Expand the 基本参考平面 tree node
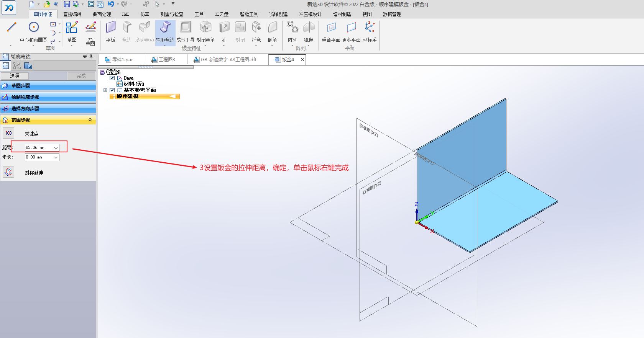644x338 pixels. tap(105, 90)
